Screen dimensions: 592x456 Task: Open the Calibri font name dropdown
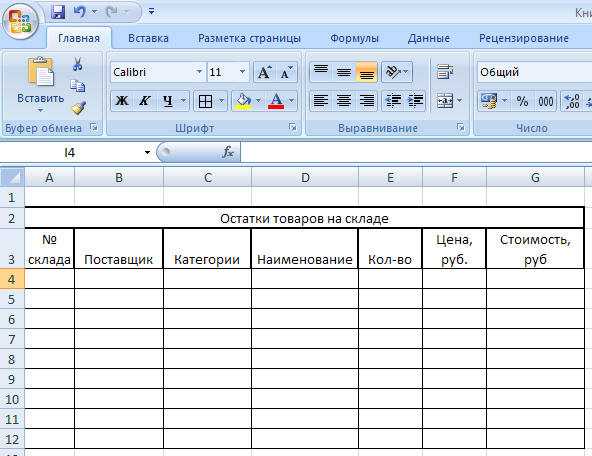[199, 72]
